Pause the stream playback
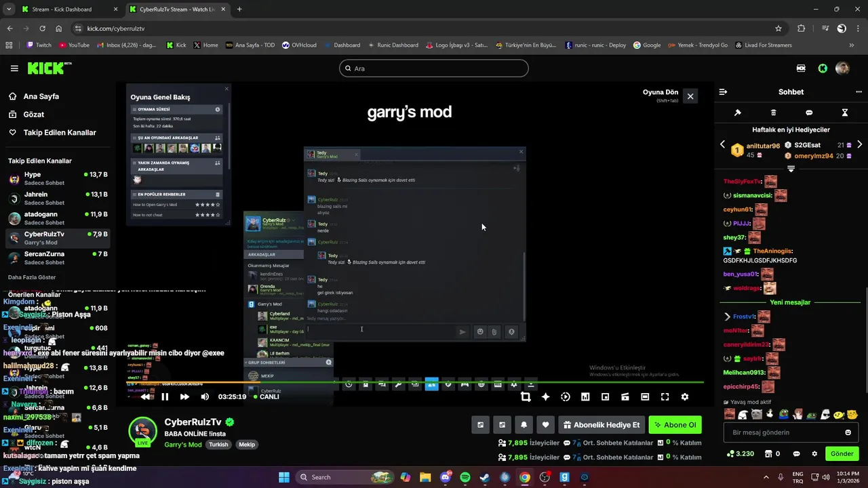Screen dimensions: 868x488 click(x=165, y=397)
